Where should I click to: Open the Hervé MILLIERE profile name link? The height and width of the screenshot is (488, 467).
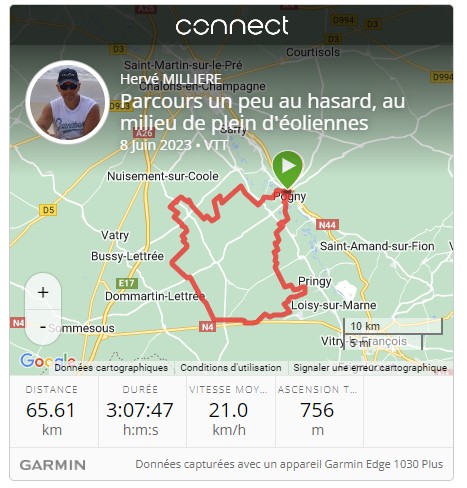[171, 79]
